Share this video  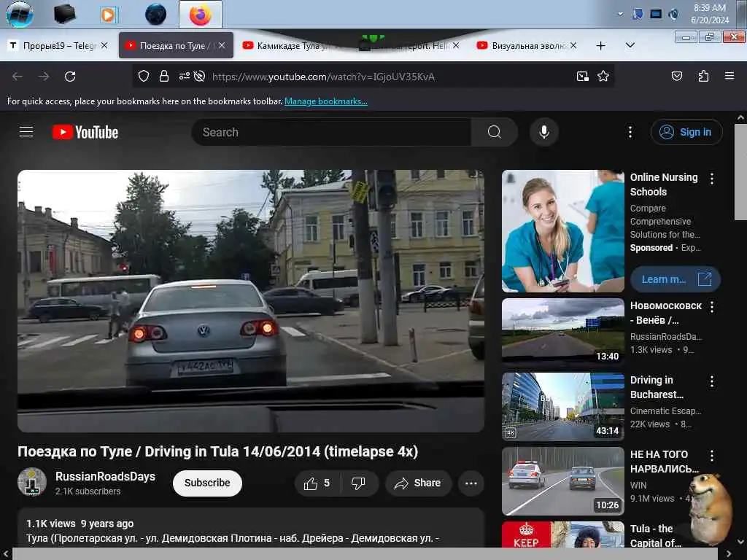pyautogui.click(x=418, y=483)
